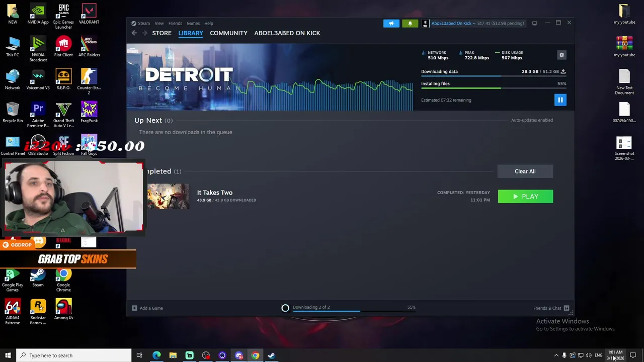
Task: Open Google Play Games desktop icon
Action: point(13,280)
